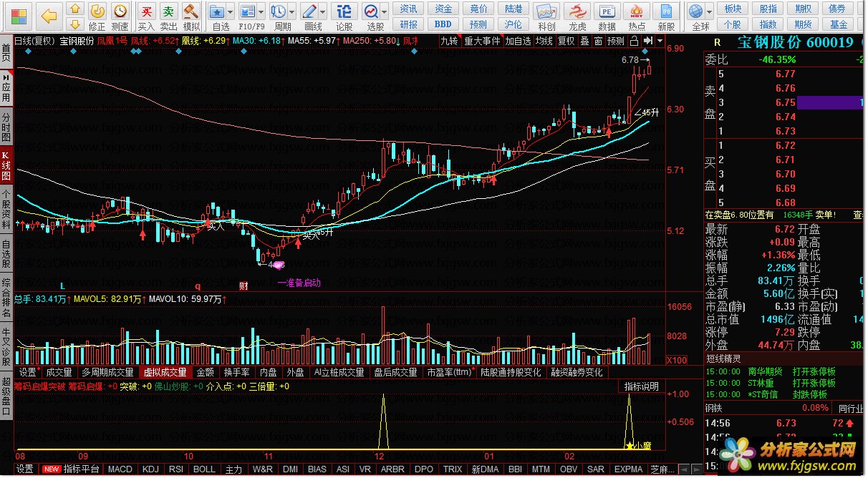
Task: Toggle 均线 moving averages display
Action: tap(544, 41)
